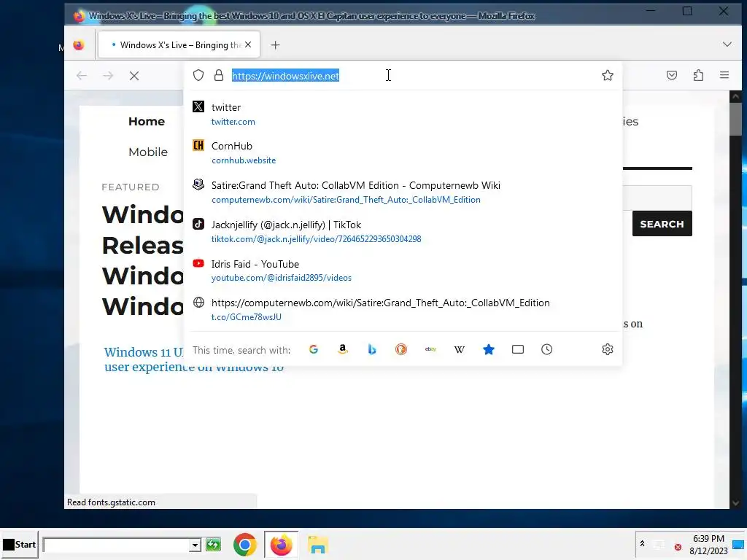Click the tracking protection shield icon

[198, 75]
